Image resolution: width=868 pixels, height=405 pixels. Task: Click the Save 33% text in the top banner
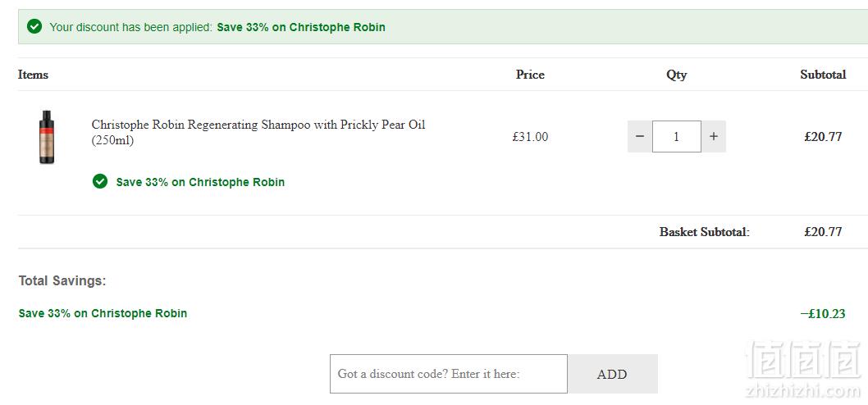(x=301, y=27)
